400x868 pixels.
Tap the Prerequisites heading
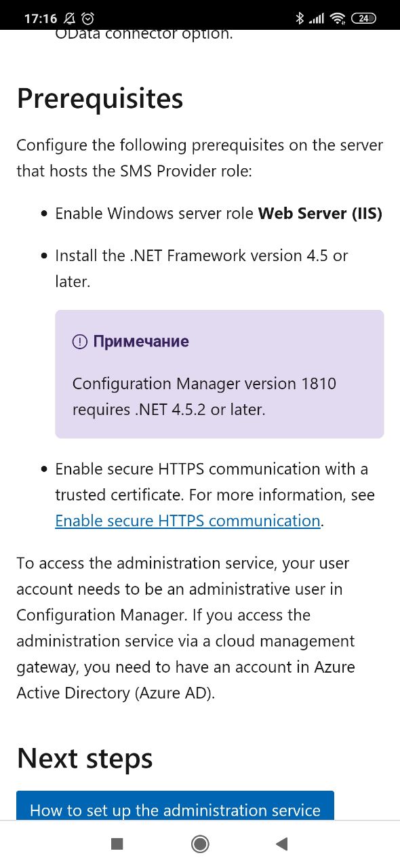pos(100,99)
